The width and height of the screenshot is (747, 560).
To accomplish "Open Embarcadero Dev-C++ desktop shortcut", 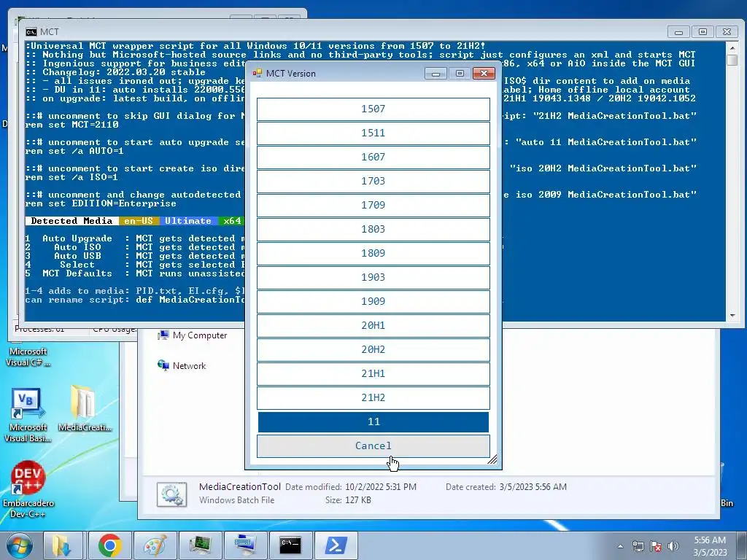I will tap(28, 489).
